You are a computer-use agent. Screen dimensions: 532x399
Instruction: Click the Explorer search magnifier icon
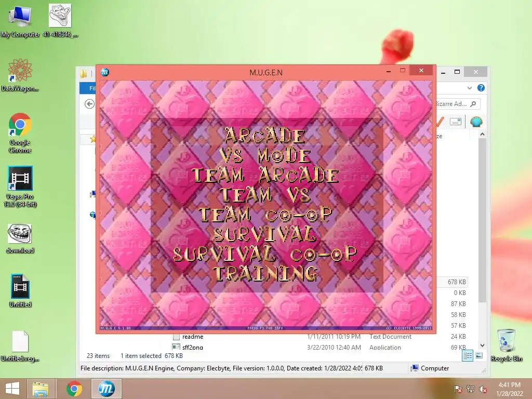click(473, 104)
